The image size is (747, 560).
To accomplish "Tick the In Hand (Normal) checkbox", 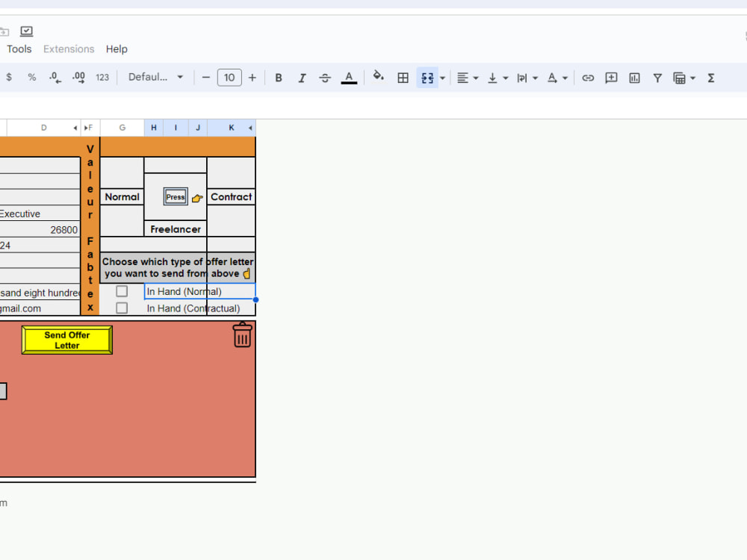I will coord(122,291).
